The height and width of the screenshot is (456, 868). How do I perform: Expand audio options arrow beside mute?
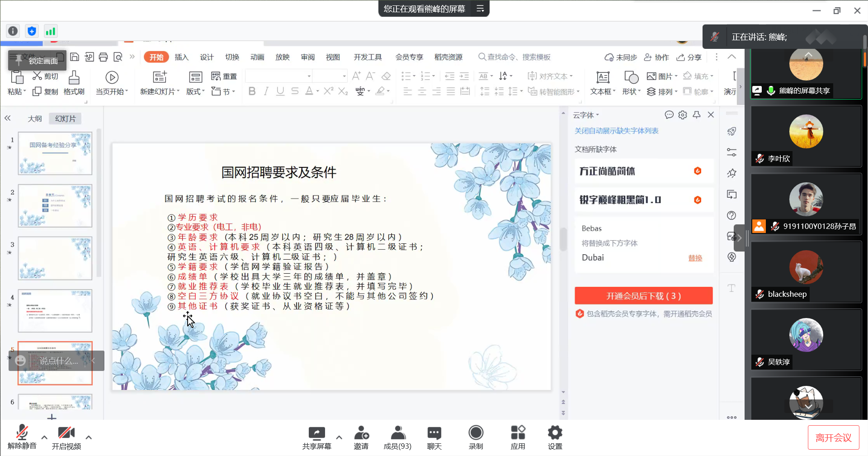(44, 437)
